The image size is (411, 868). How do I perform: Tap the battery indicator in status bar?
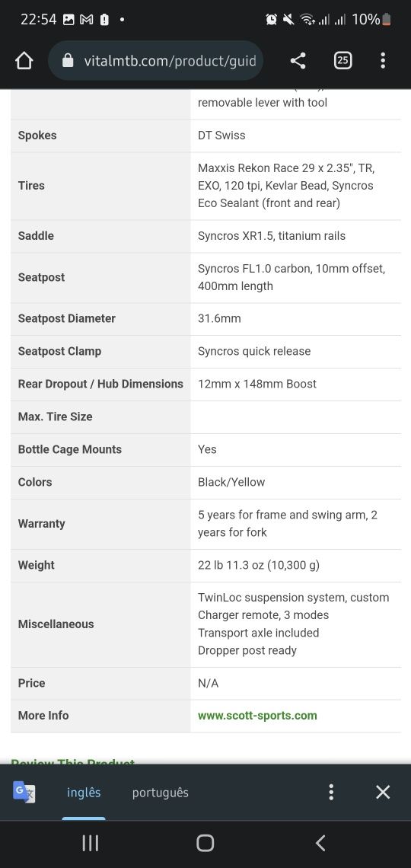tap(387, 19)
